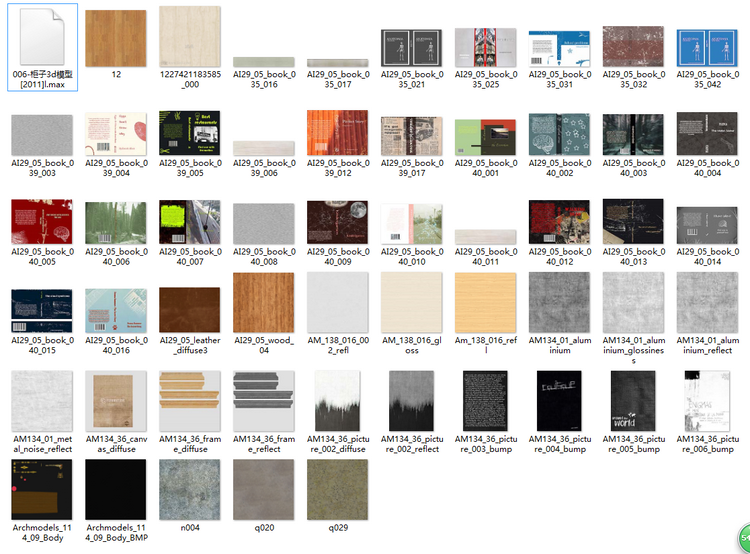
Task: Click the AI29_05_book_035_021 book cover
Action: pyautogui.click(x=411, y=48)
